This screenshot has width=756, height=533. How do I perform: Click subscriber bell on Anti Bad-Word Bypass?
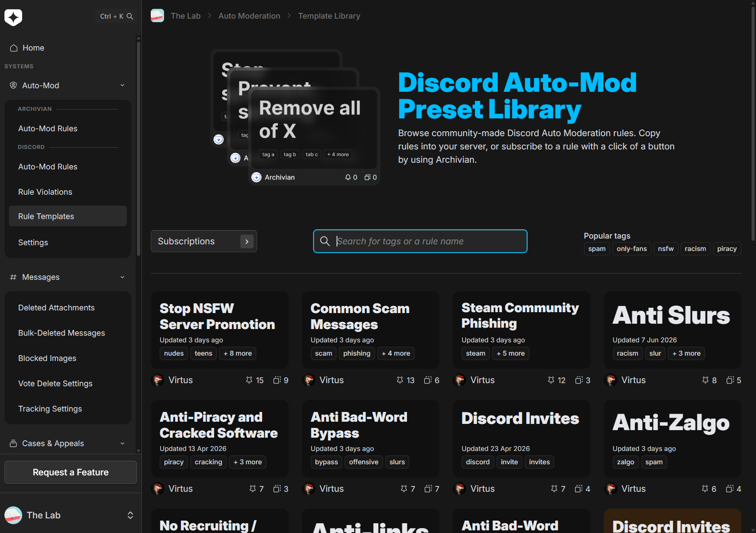click(404, 489)
